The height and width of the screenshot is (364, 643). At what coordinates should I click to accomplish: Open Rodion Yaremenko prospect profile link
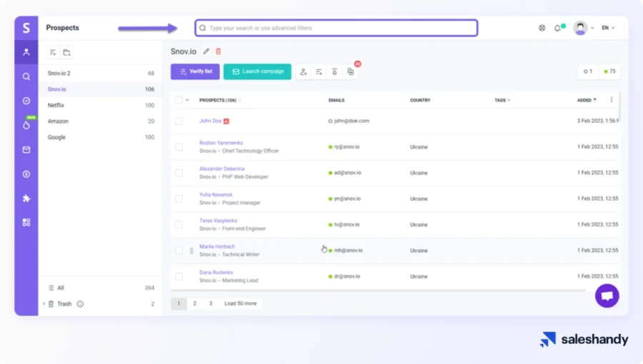(221, 143)
